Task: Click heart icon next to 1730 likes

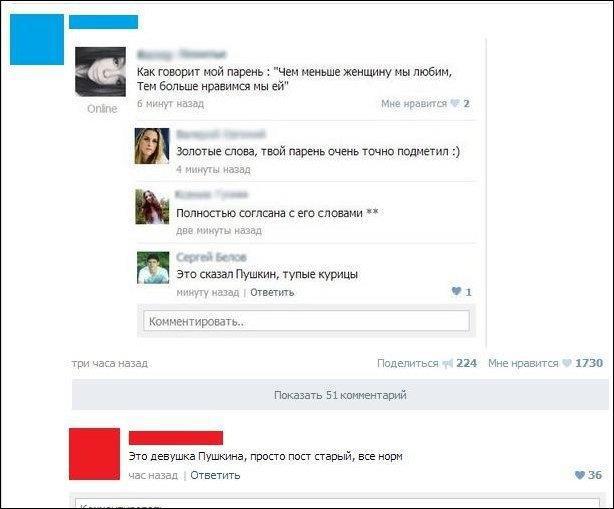Action: [567, 363]
